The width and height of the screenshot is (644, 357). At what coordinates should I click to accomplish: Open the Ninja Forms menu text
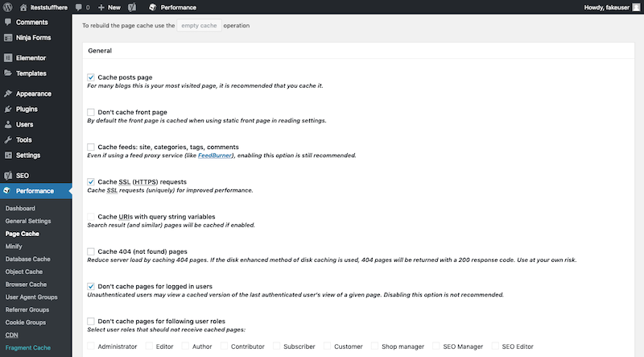coord(33,37)
